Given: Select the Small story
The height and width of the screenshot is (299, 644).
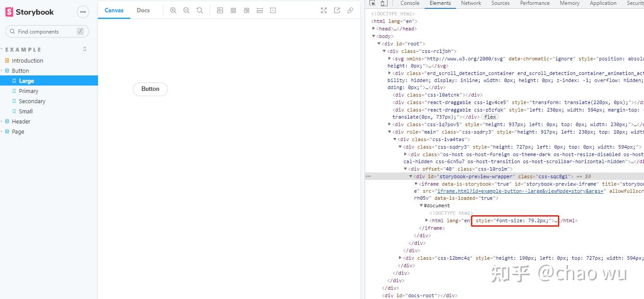Looking at the screenshot, I should coord(26,111).
